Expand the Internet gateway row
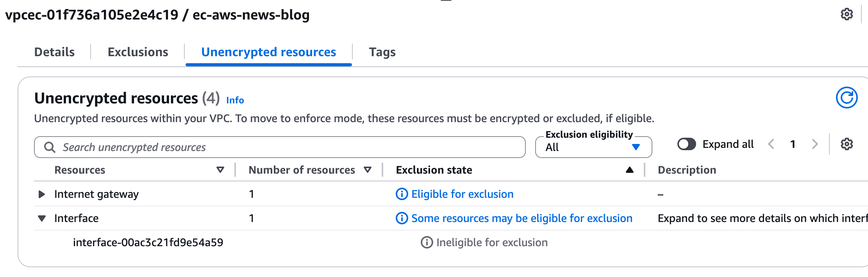Viewport: 868px width, 277px height. (41, 194)
